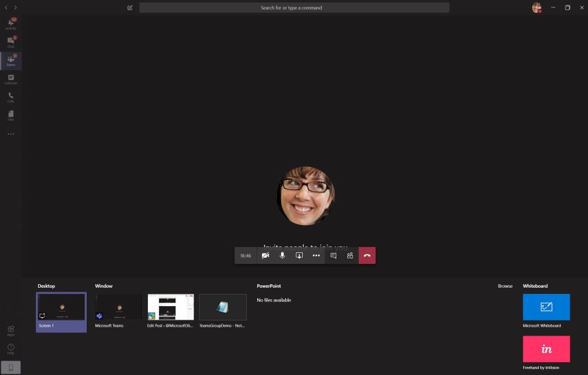The height and width of the screenshot is (375, 588).
Task: Click the Help icon
Action: click(11, 349)
